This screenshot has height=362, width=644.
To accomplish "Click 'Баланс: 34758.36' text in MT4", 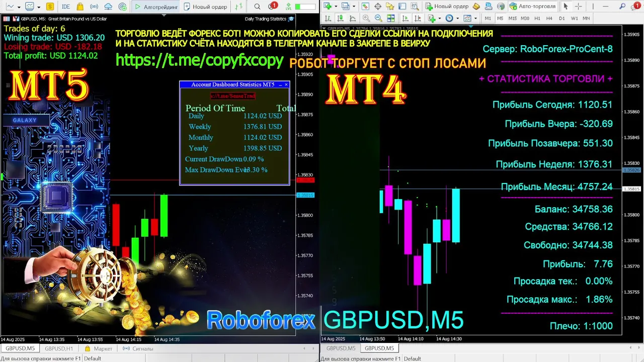I will coord(574,209).
